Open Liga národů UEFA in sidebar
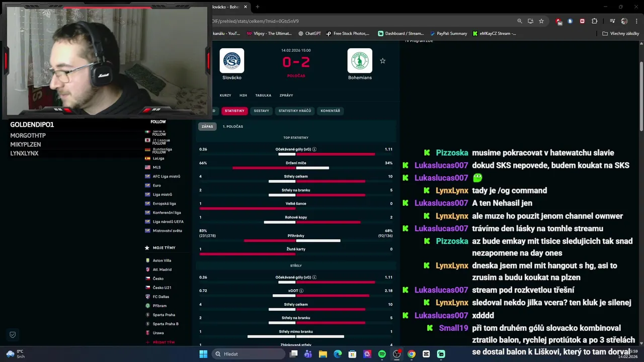Image resolution: width=644 pixels, height=362 pixels. pos(168,222)
